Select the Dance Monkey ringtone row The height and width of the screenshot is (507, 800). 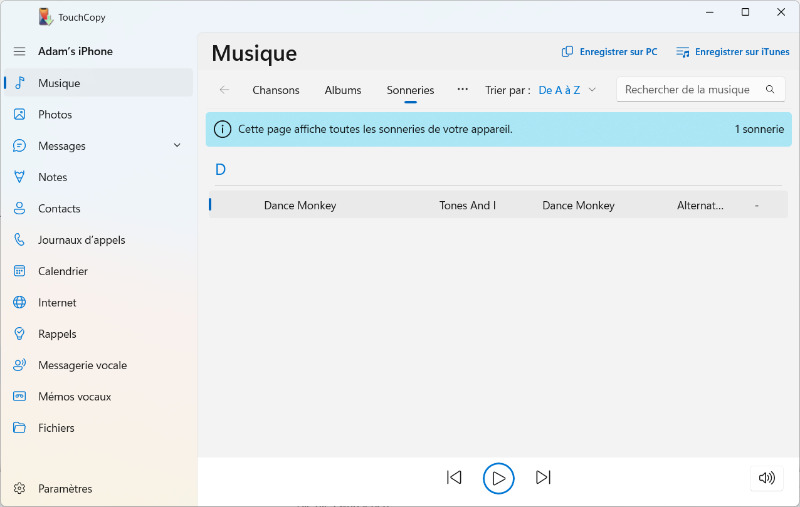498,205
